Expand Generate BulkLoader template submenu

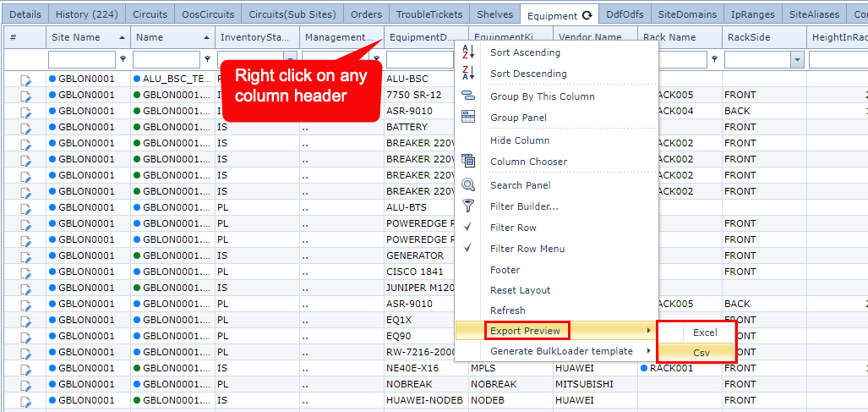pyautogui.click(x=561, y=351)
